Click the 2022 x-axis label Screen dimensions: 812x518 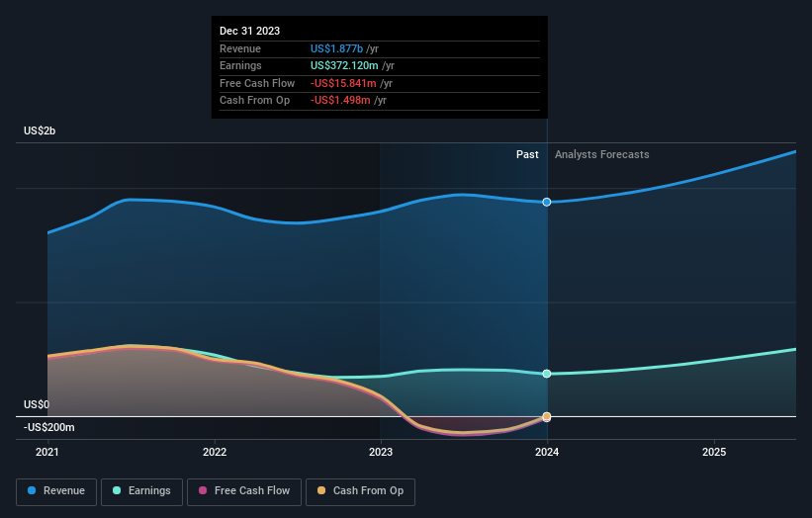pyautogui.click(x=215, y=453)
